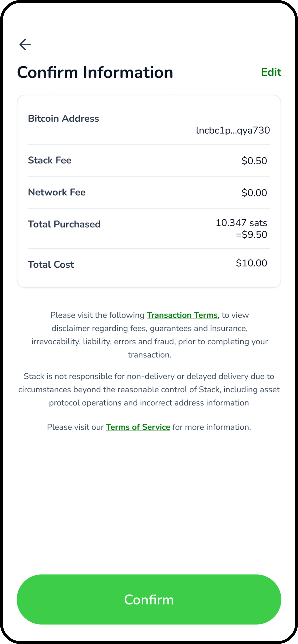Click the =$9.50 purchased value
The image size is (298, 644).
[x=251, y=235]
